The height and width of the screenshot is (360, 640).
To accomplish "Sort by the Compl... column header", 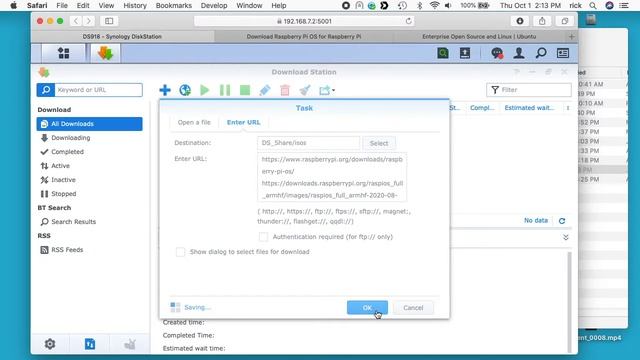I will point(482,108).
